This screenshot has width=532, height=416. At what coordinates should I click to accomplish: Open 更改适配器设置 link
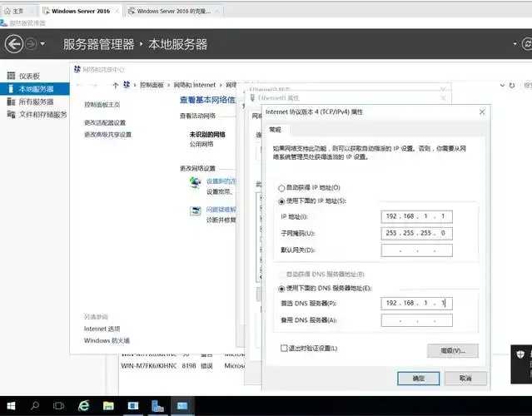tap(105, 123)
